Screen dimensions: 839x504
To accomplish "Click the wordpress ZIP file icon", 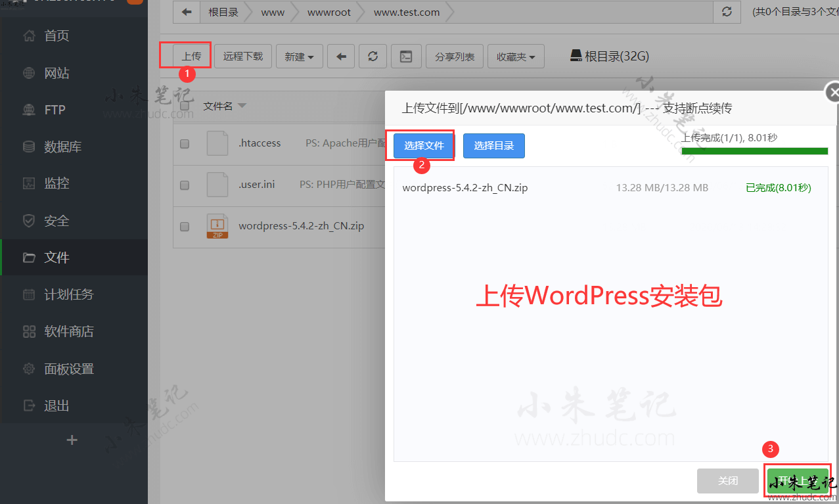I will (x=217, y=226).
